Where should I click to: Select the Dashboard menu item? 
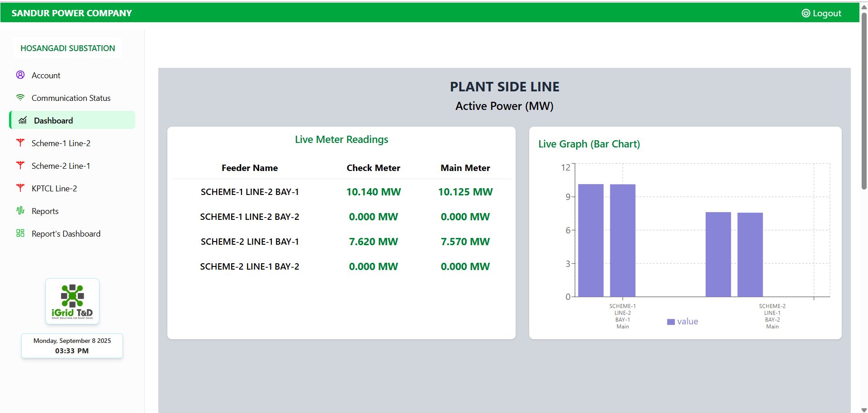point(72,120)
